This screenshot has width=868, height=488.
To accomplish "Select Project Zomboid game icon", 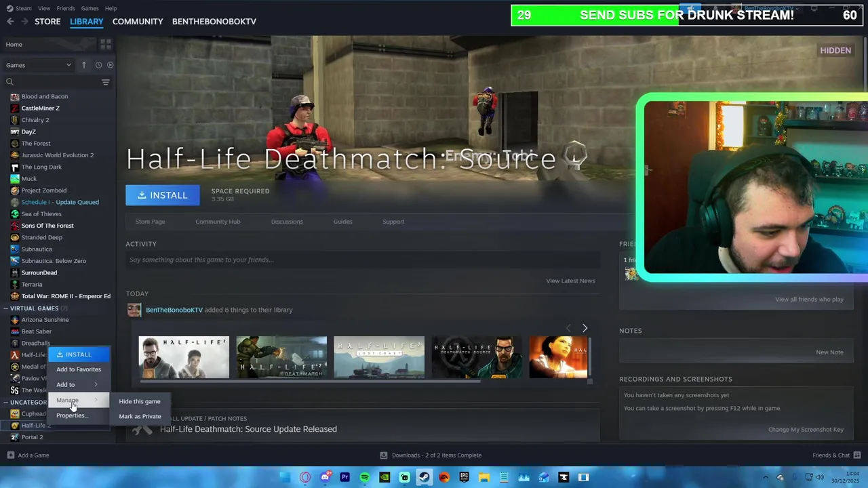I will click(x=15, y=190).
